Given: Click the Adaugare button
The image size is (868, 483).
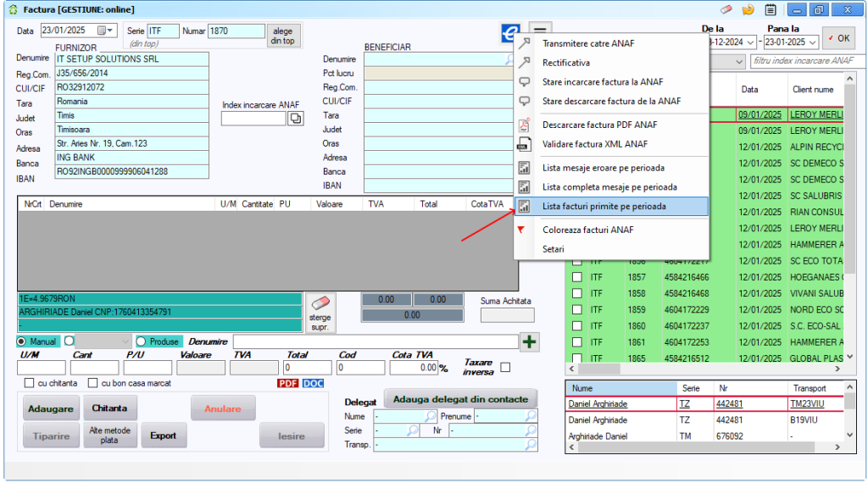Looking at the screenshot, I should tap(51, 408).
